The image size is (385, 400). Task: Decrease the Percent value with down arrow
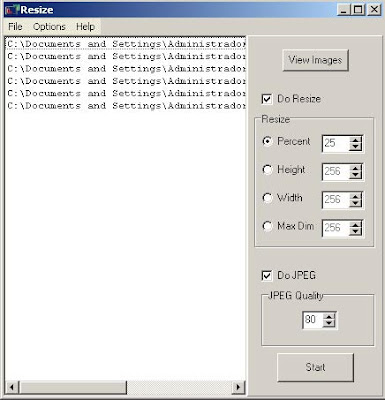(355, 147)
